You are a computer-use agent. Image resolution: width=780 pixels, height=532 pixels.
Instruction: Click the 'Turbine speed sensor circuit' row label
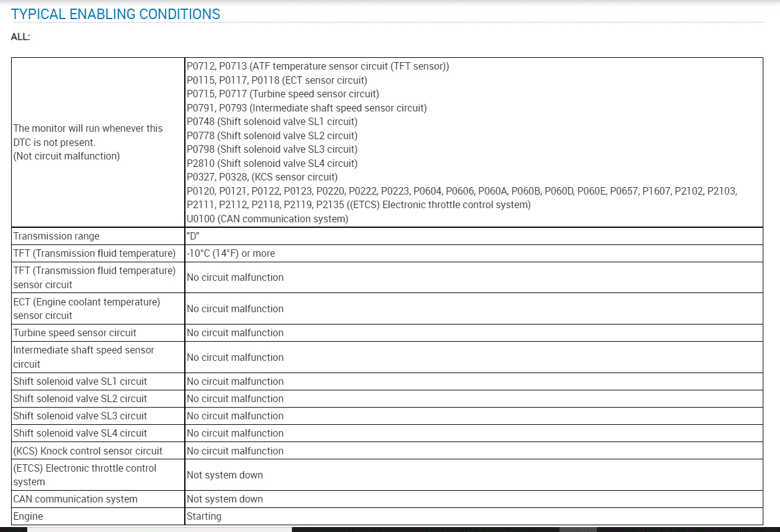[75, 332]
